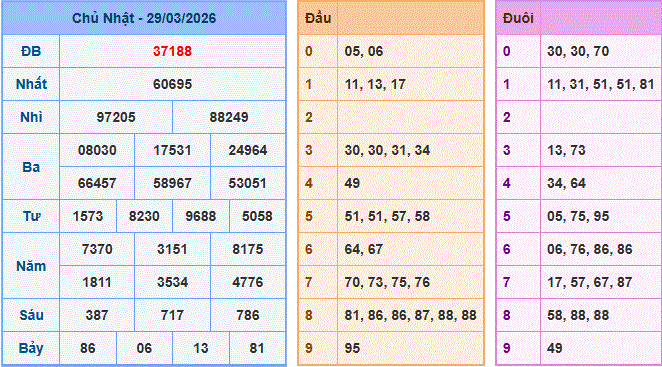Select the Bảy prize row label

[31, 348]
